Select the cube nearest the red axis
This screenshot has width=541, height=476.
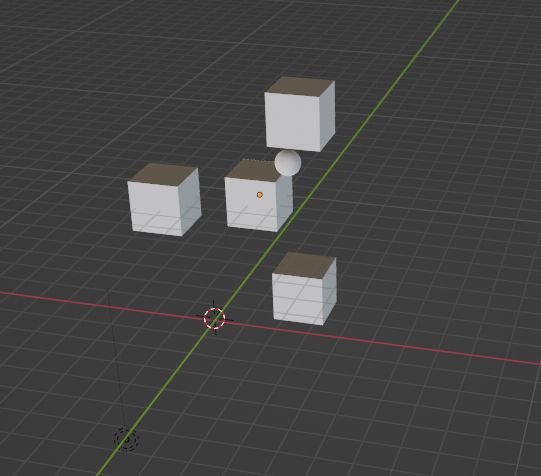304,288
